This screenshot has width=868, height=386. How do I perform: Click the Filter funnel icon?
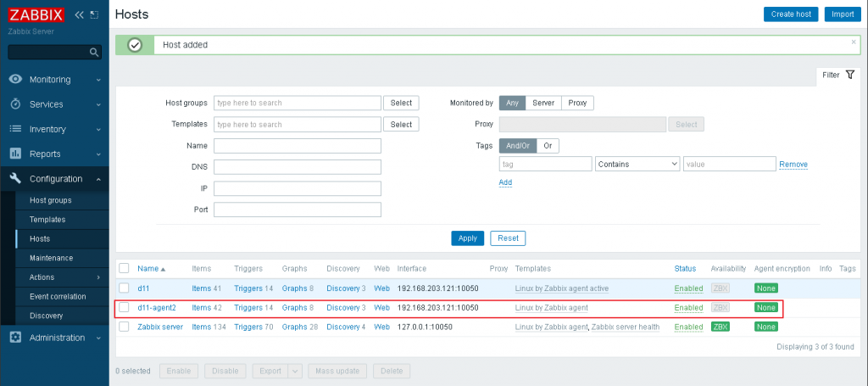pyautogui.click(x=851, y=75)
